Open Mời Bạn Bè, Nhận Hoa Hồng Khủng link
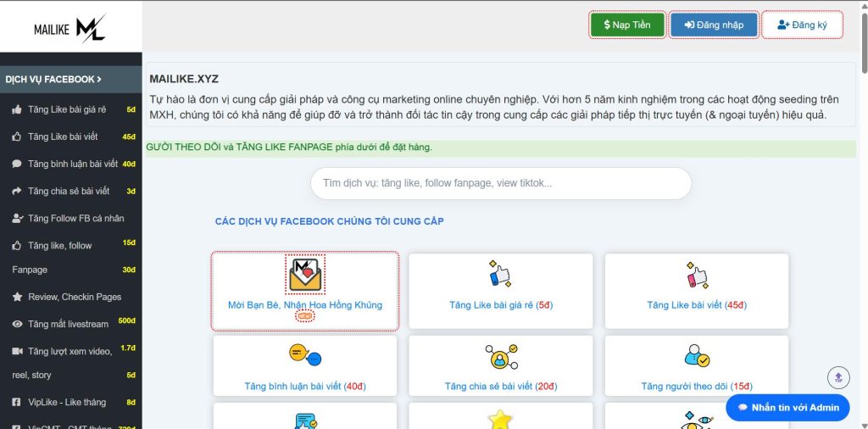The image size is (868, 429). click(305, 305)
